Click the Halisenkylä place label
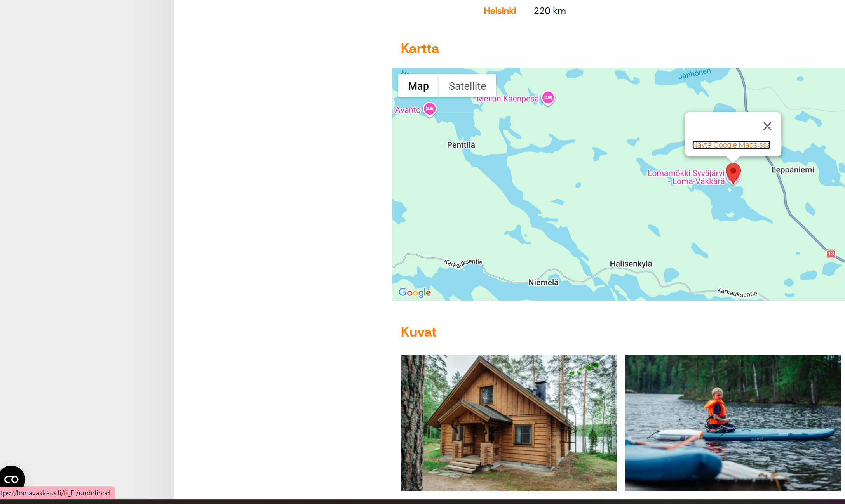 (x=631, y=264)
